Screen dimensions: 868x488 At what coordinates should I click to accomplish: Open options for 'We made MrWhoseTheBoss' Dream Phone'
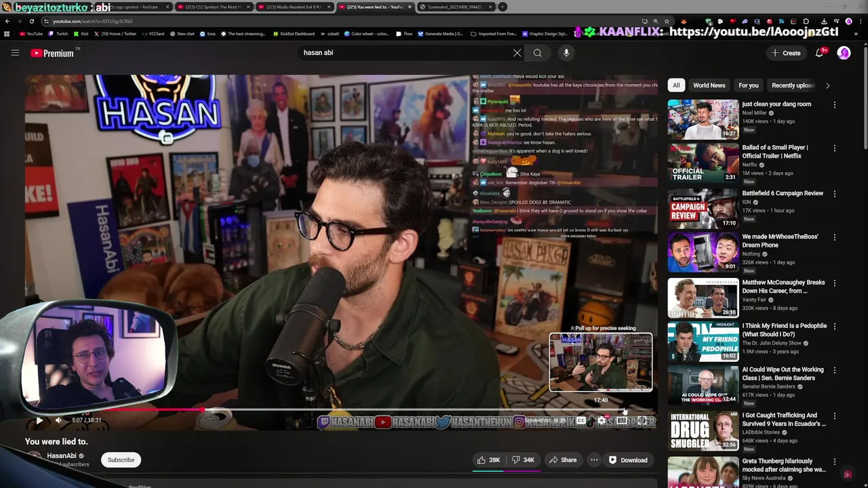[x=835, y=238]
